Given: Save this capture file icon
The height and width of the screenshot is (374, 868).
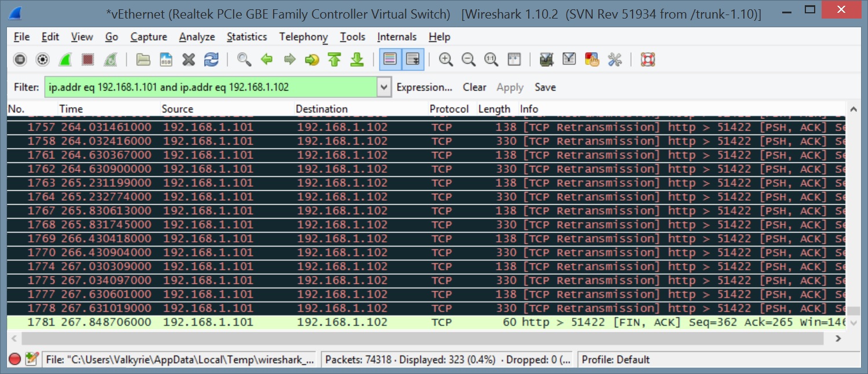Looking at the screenshot, I should coord(166,59).
